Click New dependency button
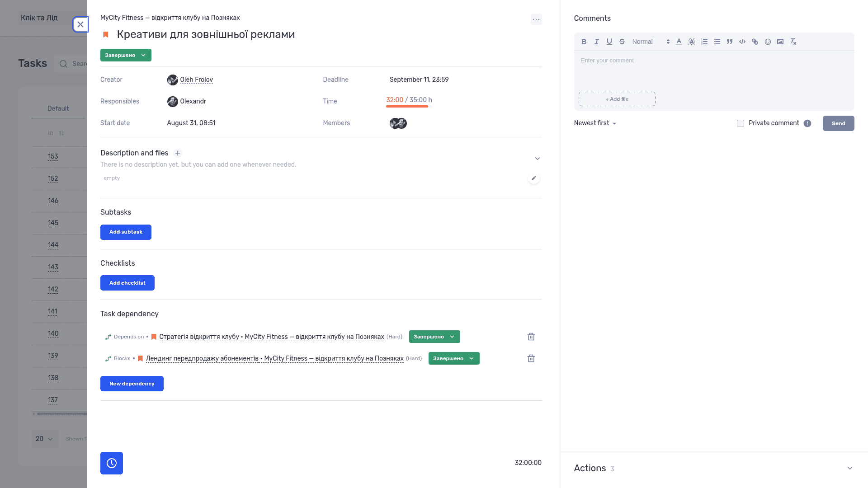Image resolution: width=868 pixels, height=488 pixels. [x=132, y=384]
